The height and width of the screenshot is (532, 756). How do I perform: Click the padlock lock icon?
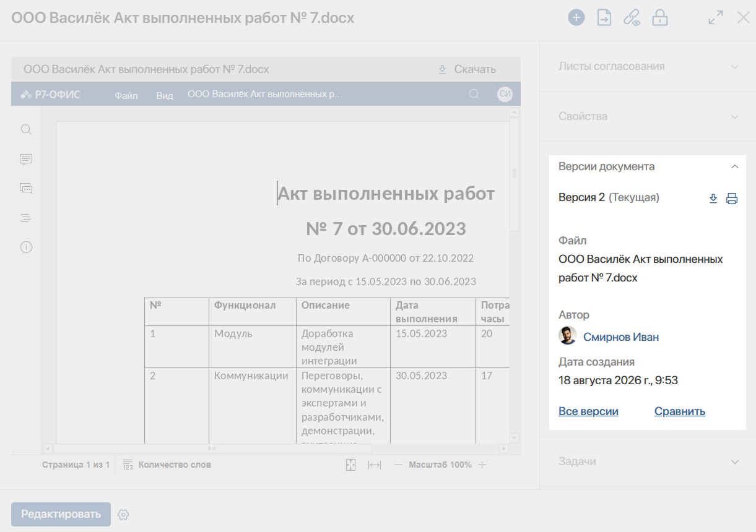(x=660, y=17)
